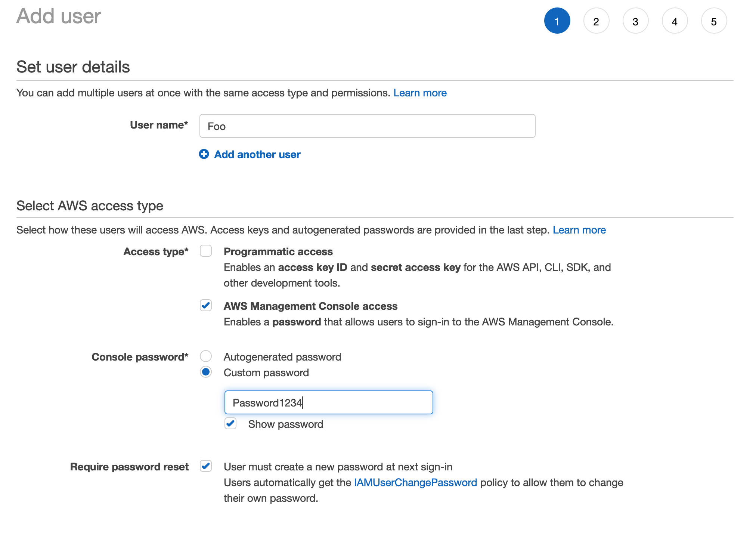The width and height of the screenshot is (756, 544).
Task: Jump to wizard step 3 circle
Action: (635, 21)
